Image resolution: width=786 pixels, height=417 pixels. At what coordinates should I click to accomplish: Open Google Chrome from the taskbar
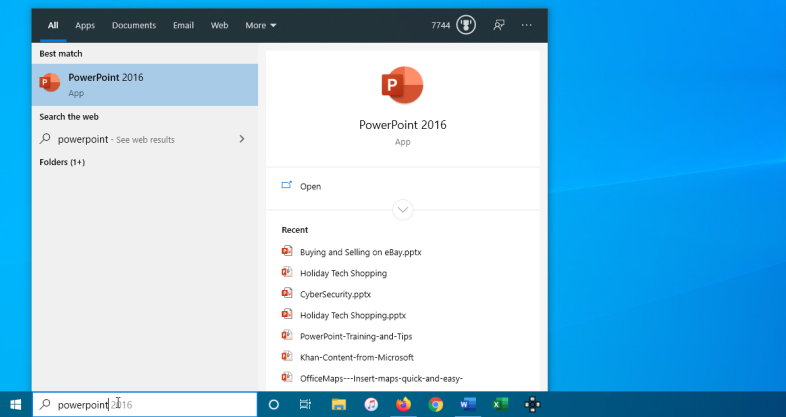[436, 404]
